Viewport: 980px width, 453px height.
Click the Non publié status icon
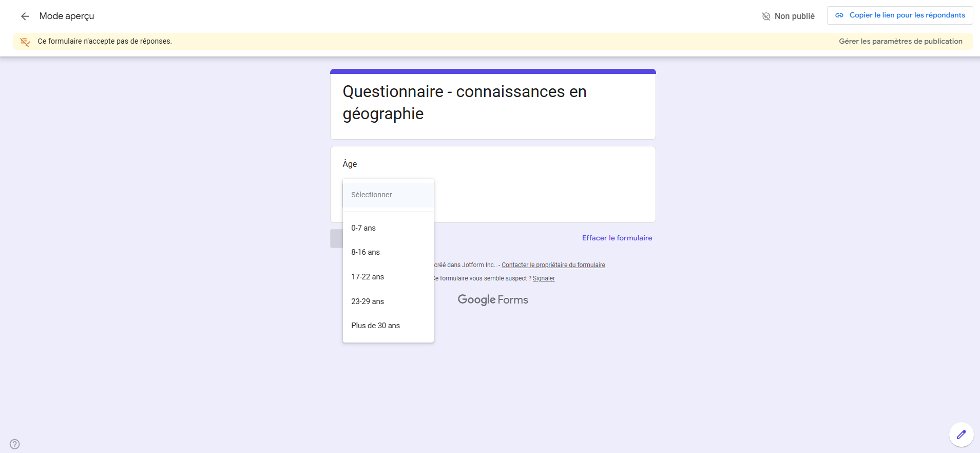pos(766,16)
